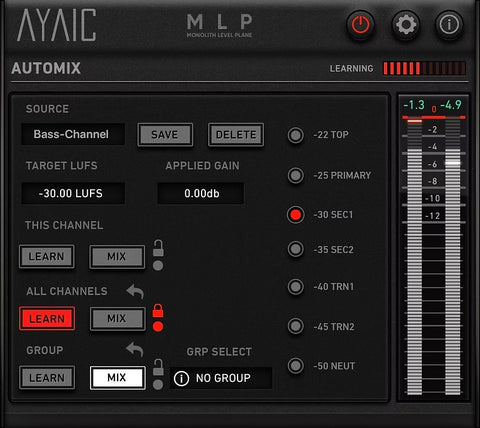Select the -40 TRN1 radio button
480x428 pixels.
click(x=295, y=287)
